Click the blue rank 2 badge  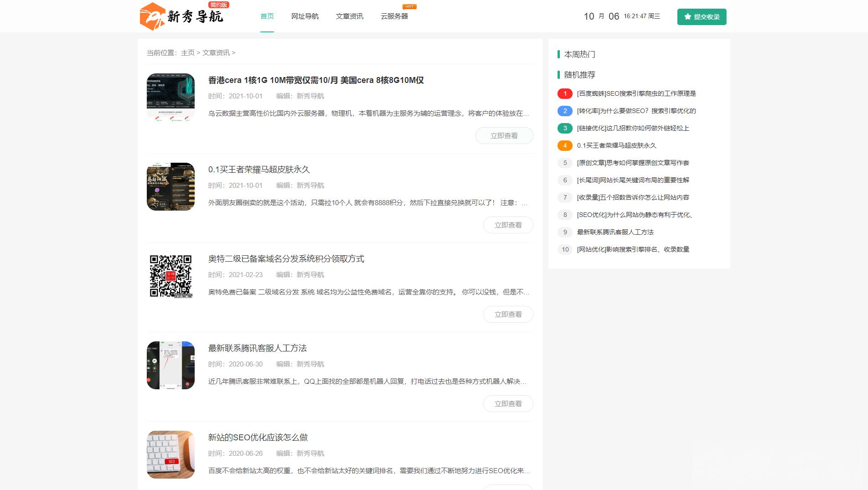565,111
